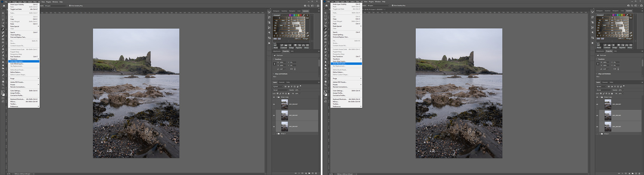Hide the Group 1 copy layer group, right window
This screenshot has height=175, width=644.
(x=596, y=97)
